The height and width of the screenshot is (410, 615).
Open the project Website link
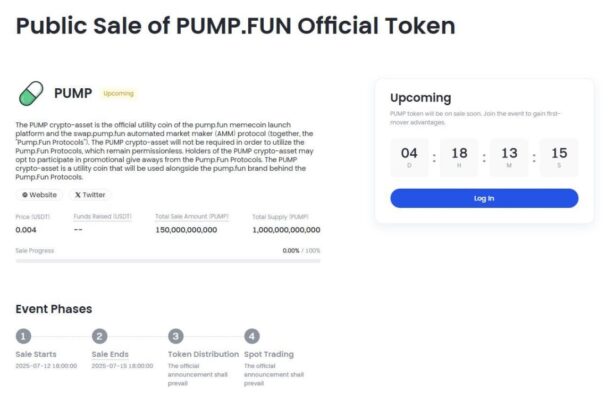pyautogui.click(x=39, y=195)
